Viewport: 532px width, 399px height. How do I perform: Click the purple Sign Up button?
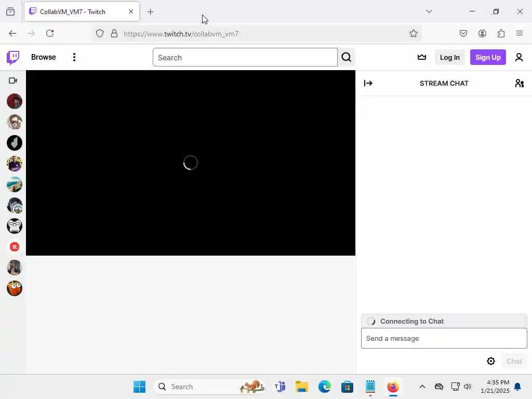point(488,57)
